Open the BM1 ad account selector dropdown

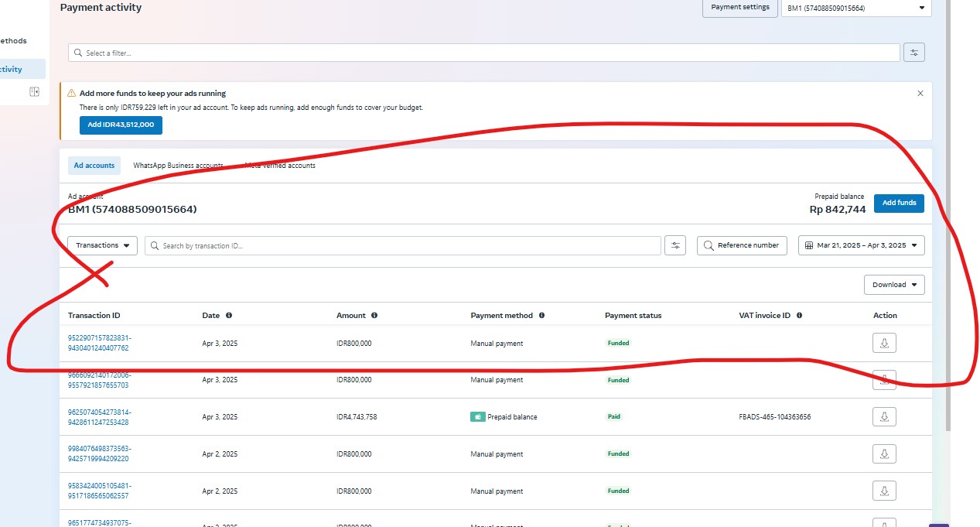(855, 8)
